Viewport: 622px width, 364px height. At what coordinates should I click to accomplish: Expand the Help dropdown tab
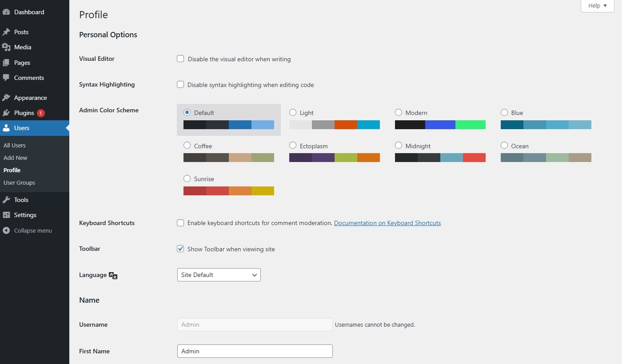tap(598, 6)
